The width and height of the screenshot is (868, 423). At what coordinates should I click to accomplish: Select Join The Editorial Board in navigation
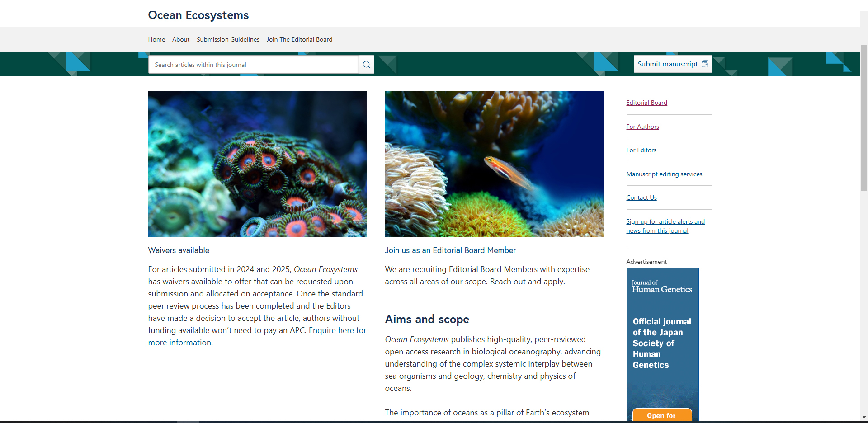pyautogui.click(x=299, y=39)
